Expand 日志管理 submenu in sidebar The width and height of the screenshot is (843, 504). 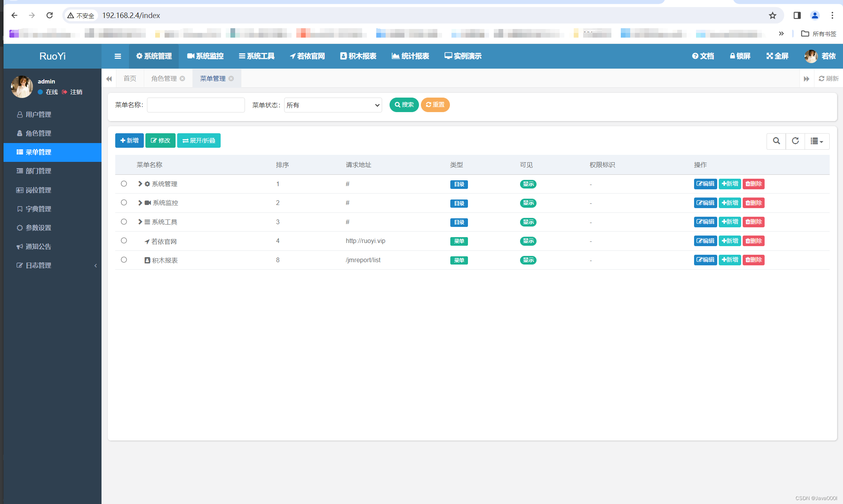pyautogui.click(x=53, y=265)
